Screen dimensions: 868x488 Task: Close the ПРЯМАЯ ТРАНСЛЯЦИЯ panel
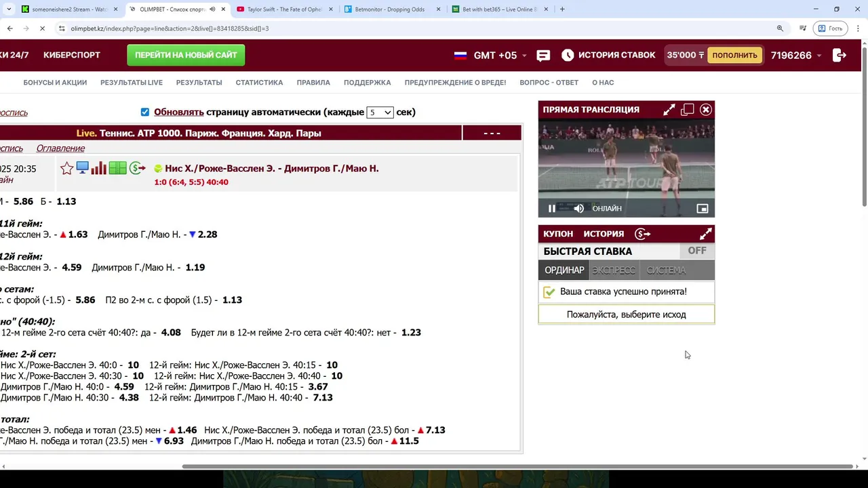tap(706, 109)
